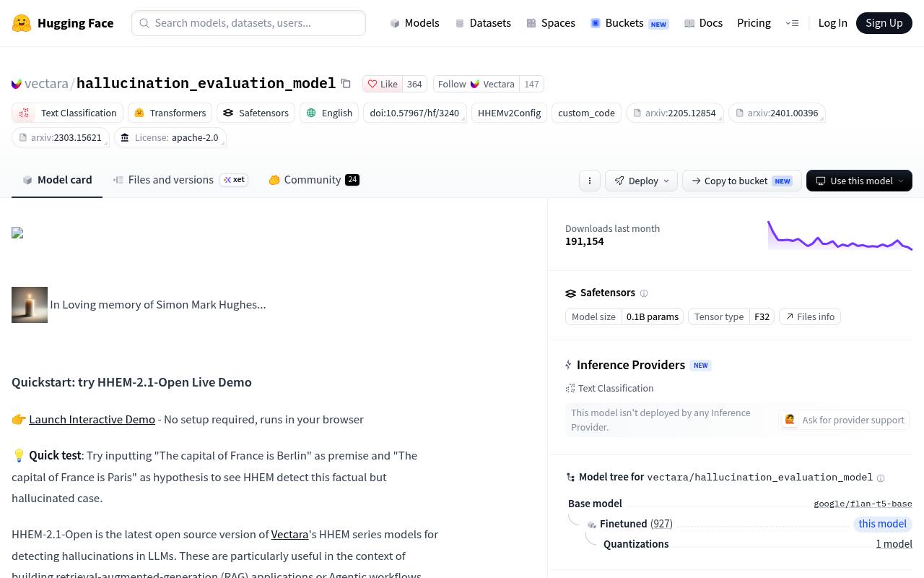
Task: Follow the Vectara link in description
Action: click(x=289, y=534)
